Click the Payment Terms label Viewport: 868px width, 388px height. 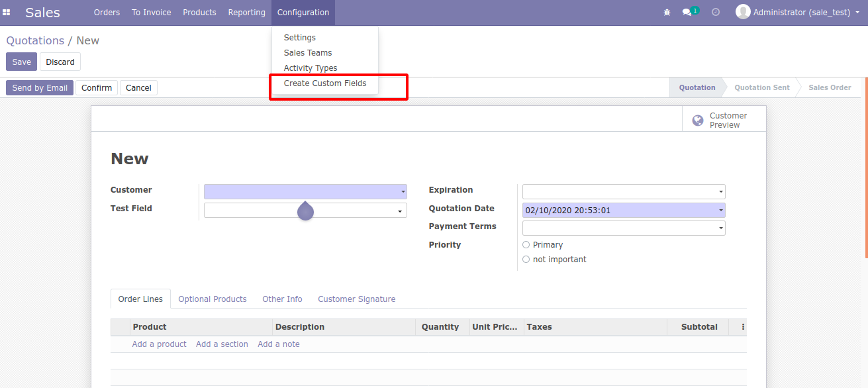click(x=462, y=226)
